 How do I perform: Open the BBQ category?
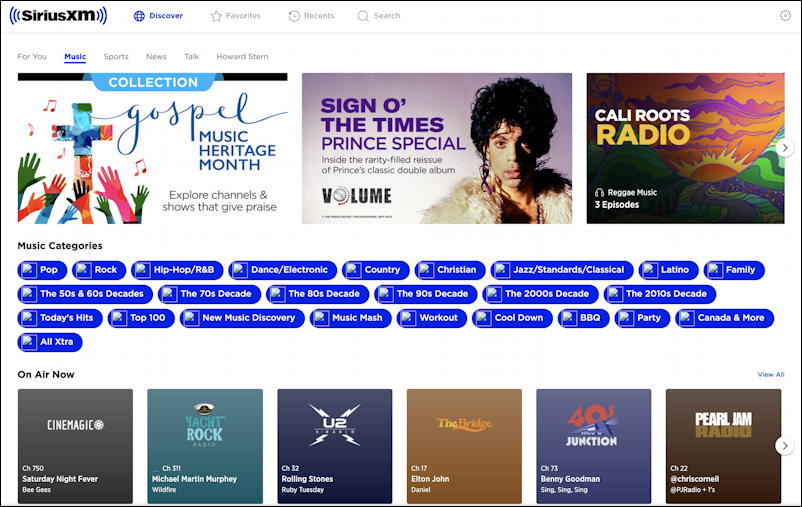pos(584,318)
